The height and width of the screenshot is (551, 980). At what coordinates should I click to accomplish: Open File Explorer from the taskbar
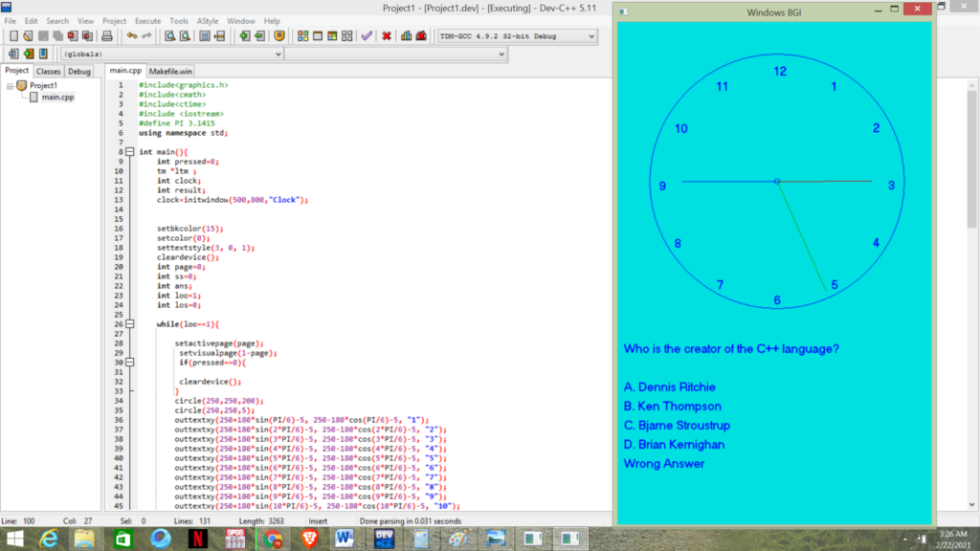(84, 539)
